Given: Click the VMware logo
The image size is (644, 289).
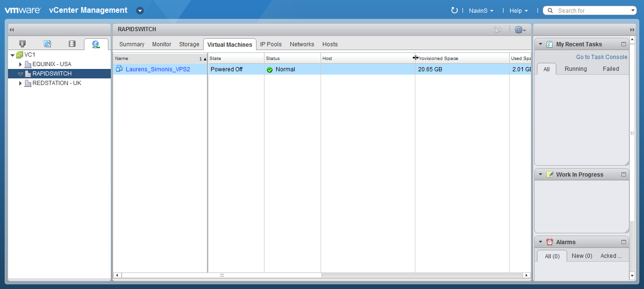Looking at the screenshot, I should pyautogui.click(x=23, y=10).
